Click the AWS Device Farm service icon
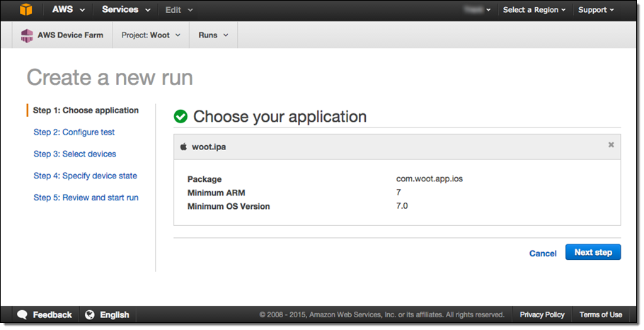 coord(27,35)
